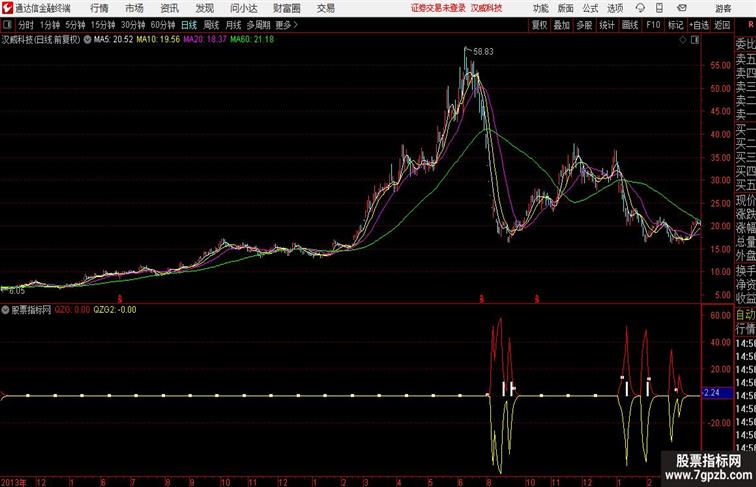Toggle the sidebar panel icon beside 分时
The image size is (756, 487).
pos(7,25)
